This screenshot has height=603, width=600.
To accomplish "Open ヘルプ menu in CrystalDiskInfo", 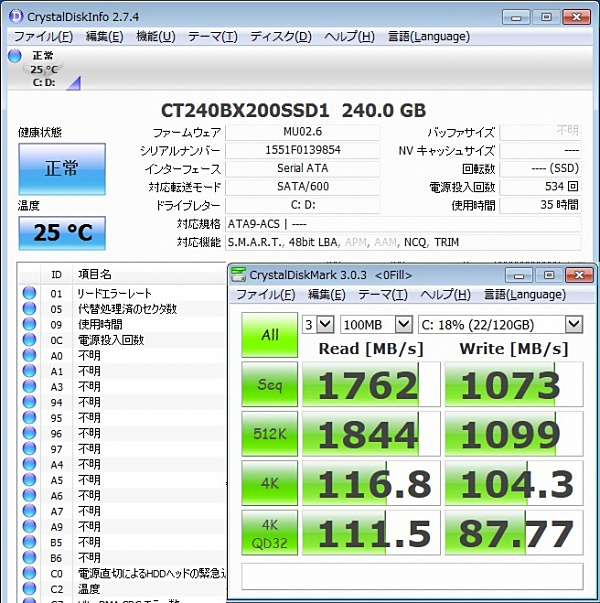I will click(x=349, y=37).
